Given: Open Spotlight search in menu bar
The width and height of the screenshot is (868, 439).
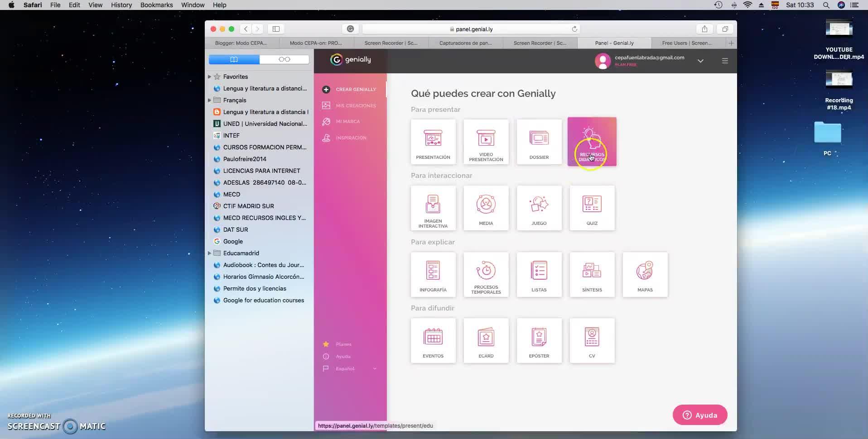Looking at the screenshot, I should pos(826,5).
